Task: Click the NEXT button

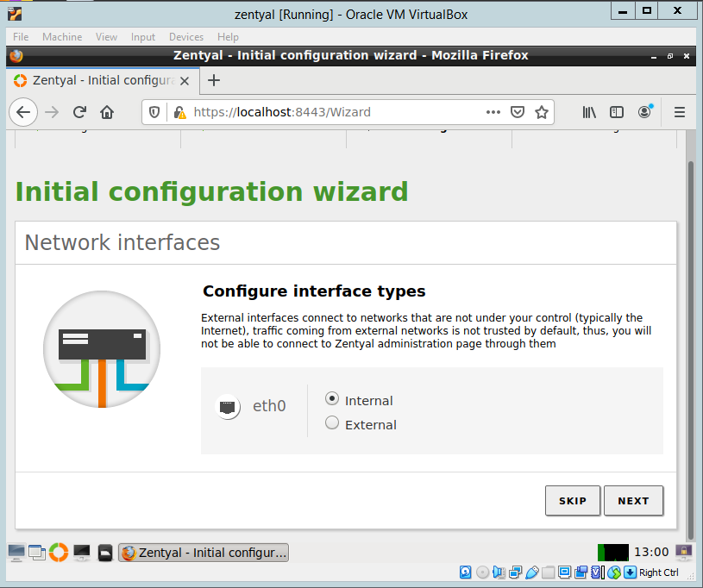Action: 633,501
